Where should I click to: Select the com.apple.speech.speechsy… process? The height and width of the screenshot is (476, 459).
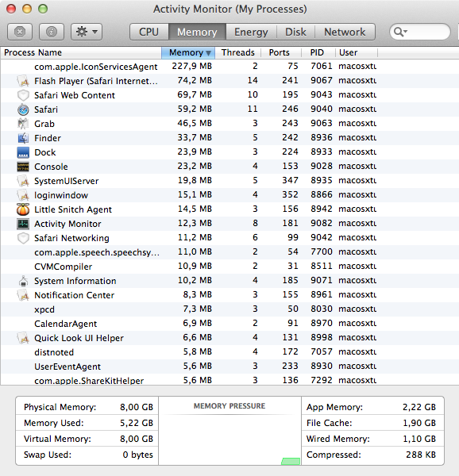point(97,252)
